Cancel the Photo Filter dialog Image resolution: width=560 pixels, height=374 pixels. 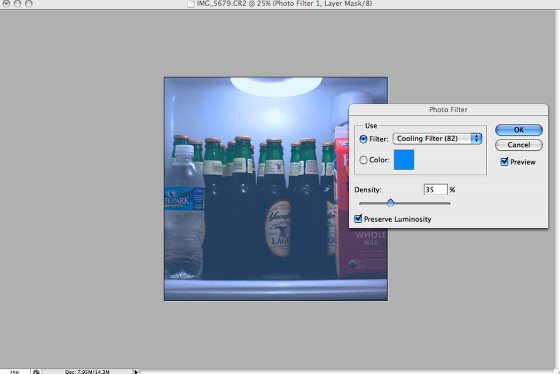pyautogui.click(x=519, y=145)
